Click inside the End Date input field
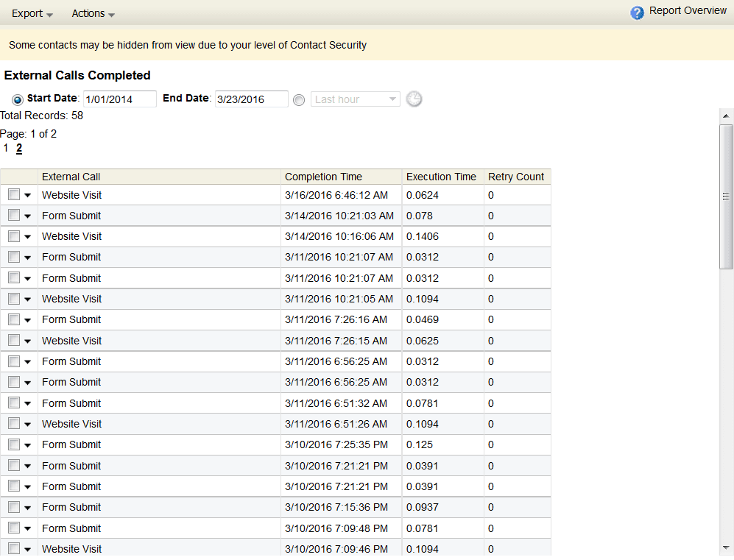The width and height of the screenshot is (734, 560). (251, 98)
